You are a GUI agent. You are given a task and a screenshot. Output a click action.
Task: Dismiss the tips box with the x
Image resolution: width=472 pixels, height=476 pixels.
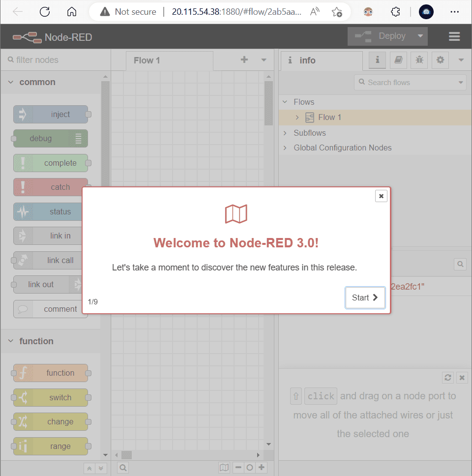462,378
